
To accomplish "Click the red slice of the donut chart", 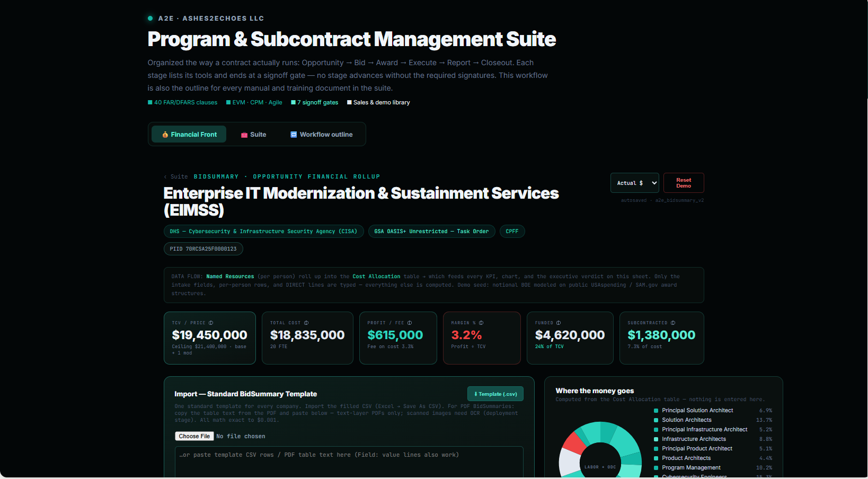I will pos(574,443).
